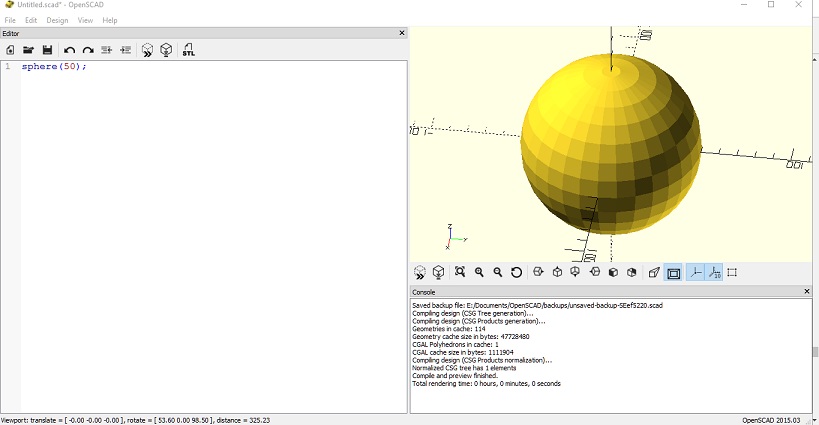Viewport: 819px width, 425px height.
Task: Click the Undo arrow icon
Action: [69, 50]
